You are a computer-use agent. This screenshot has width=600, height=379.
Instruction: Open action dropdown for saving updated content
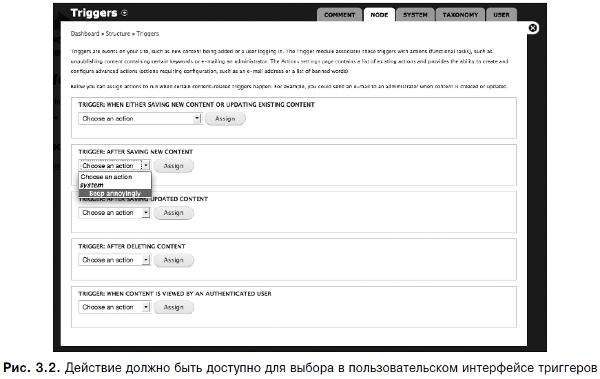pyautogui.click(x=114, y=213)
